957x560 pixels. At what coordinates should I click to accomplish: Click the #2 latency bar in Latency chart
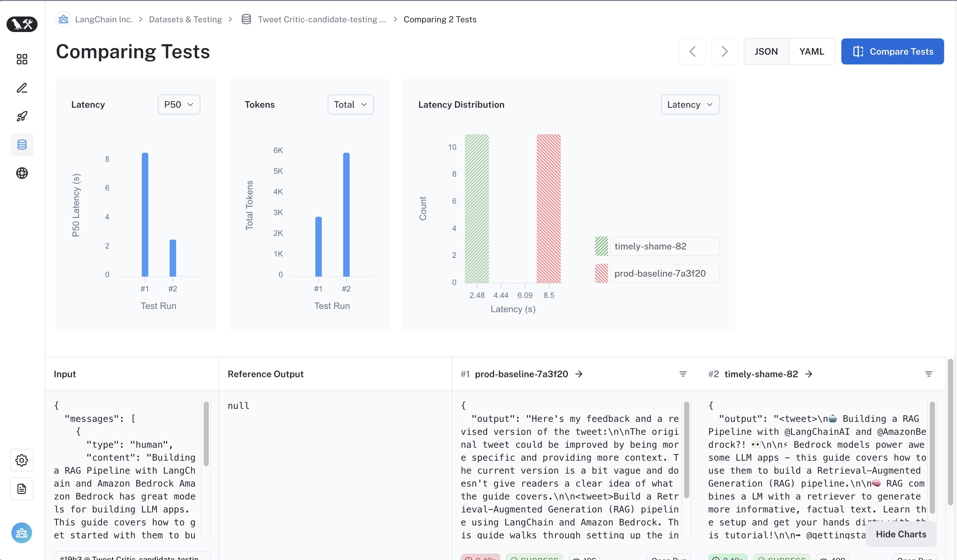tap(173, 258)
